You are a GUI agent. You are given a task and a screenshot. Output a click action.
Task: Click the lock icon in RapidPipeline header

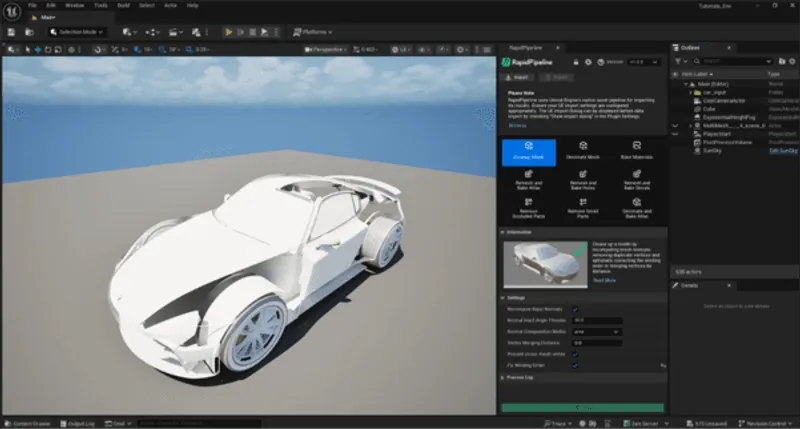point(574,62)
